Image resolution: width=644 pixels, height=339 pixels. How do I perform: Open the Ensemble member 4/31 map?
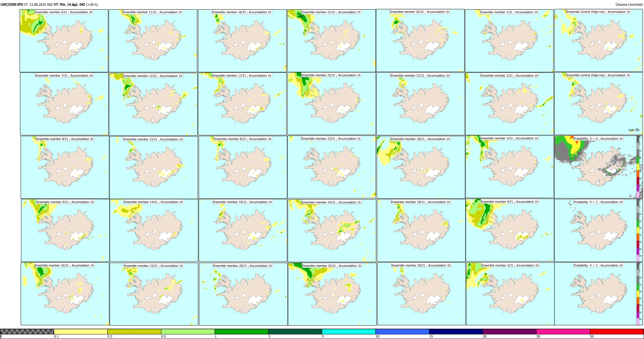(x=510, y=230)
